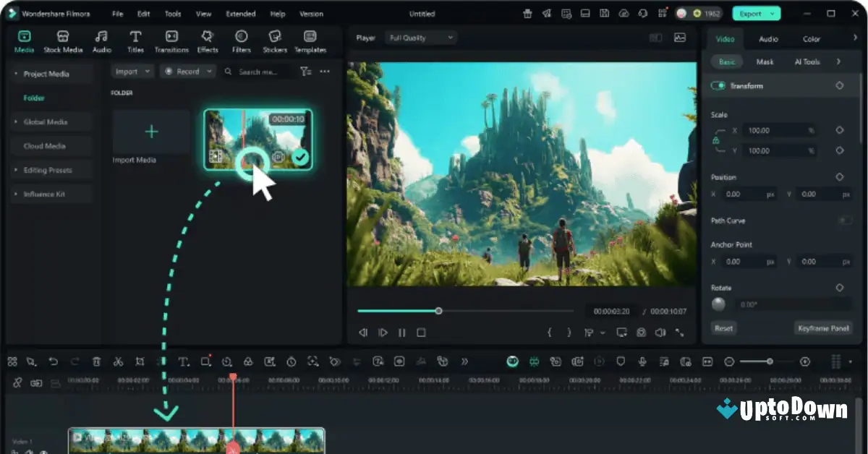This screenshot has width=868, height=454.
Task: Split the clip with the scissors tool
Action: pyautogui.click(x=118, y=361)
